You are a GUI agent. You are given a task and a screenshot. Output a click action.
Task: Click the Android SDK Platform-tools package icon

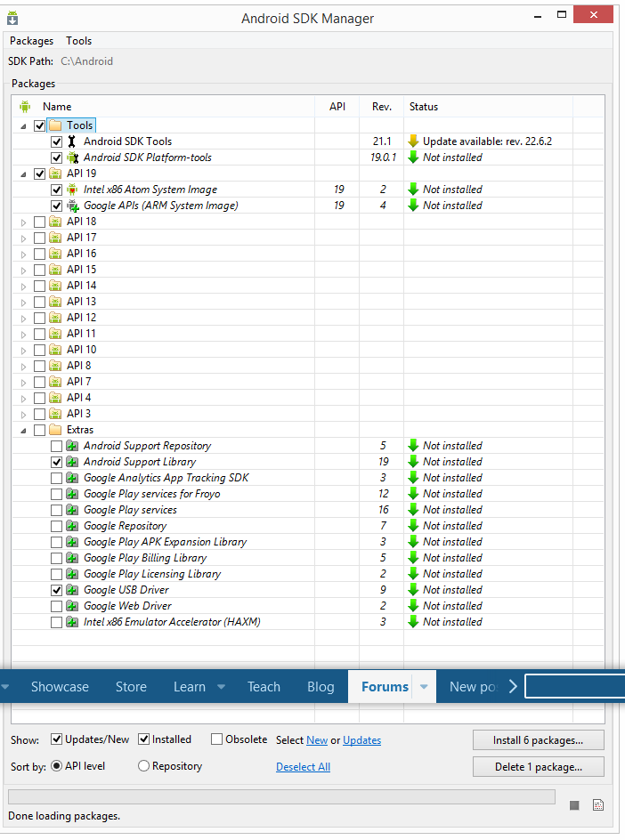72,157
